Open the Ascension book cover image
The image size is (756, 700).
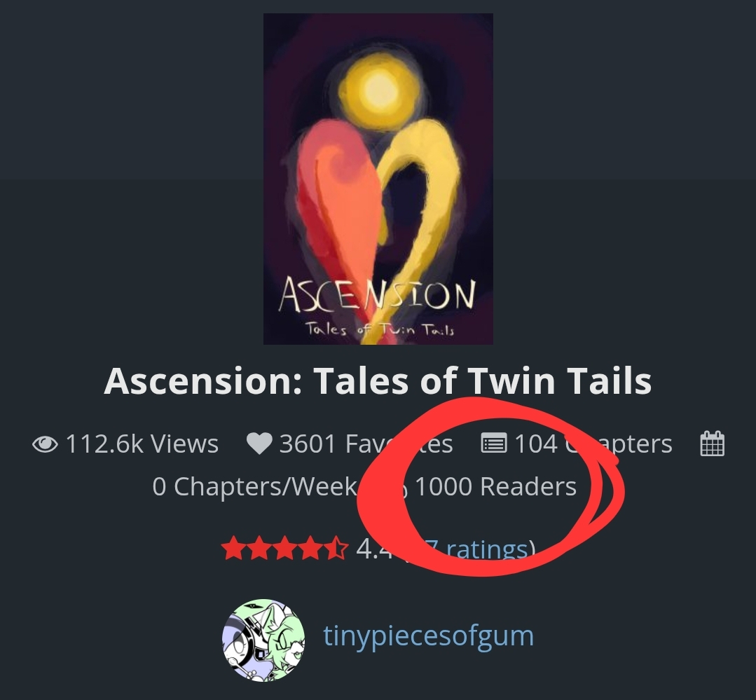[378, 179]
